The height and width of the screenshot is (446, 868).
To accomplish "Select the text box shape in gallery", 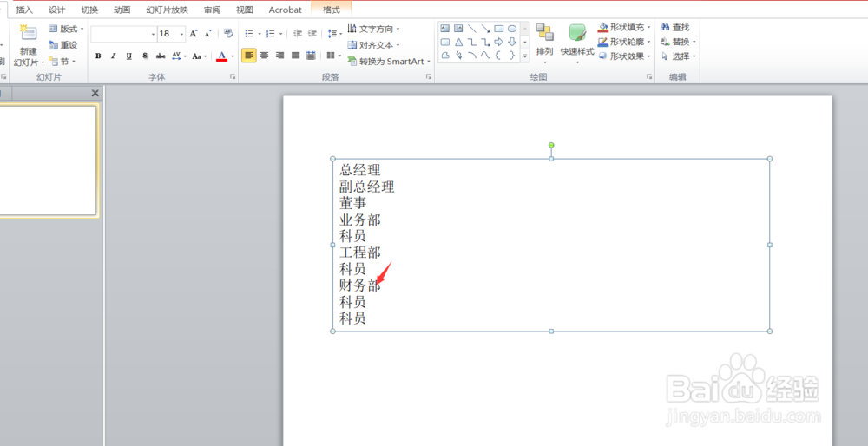I will [445, 29].
